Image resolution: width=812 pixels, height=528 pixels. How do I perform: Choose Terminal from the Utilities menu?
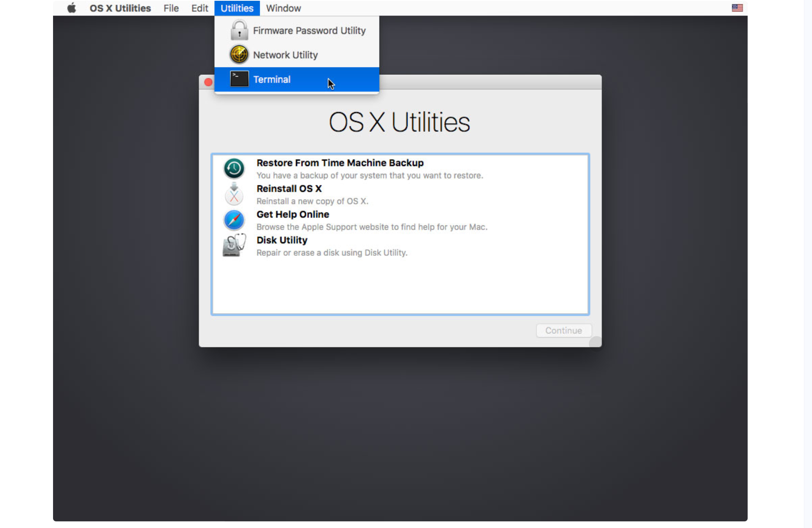(x=272, y=80)
